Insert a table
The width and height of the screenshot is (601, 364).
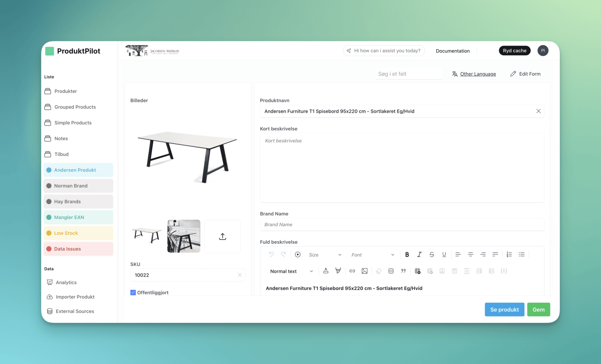click(x=417, y=271)
